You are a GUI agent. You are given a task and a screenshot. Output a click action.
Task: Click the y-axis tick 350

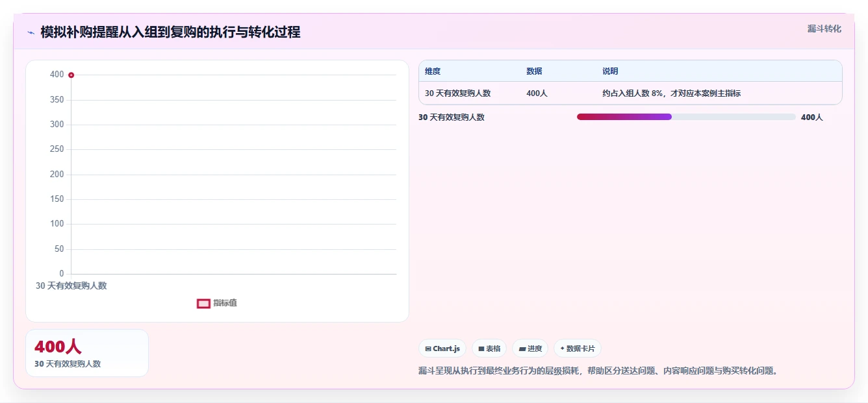tap(57, 100)
